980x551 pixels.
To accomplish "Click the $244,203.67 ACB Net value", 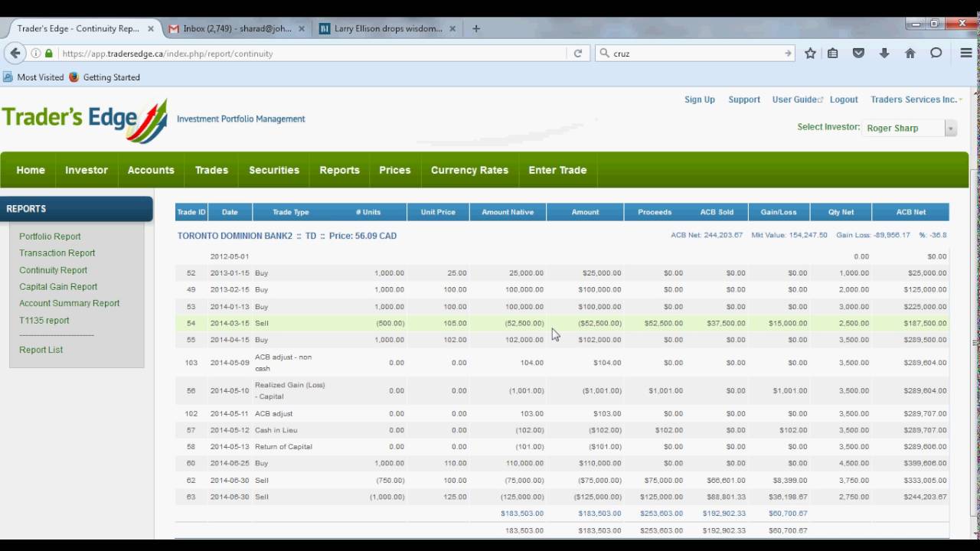I will pyautogui.click(x=925, y=497).
